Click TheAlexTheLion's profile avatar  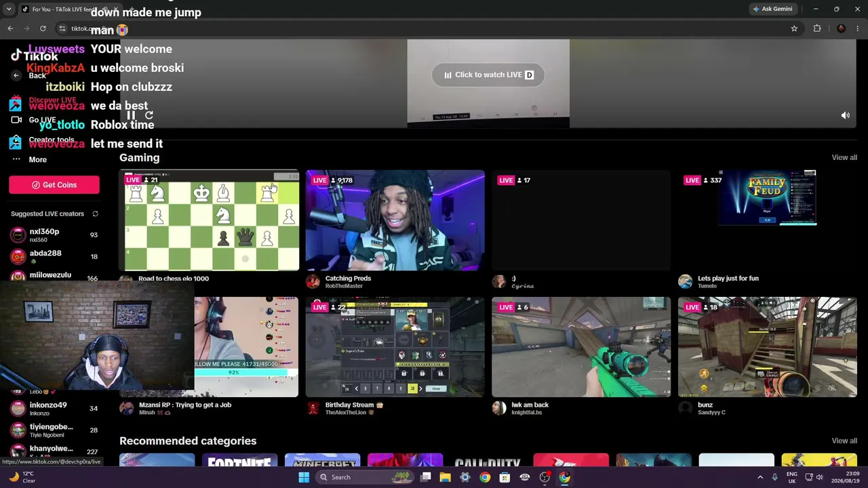(313, 408)
